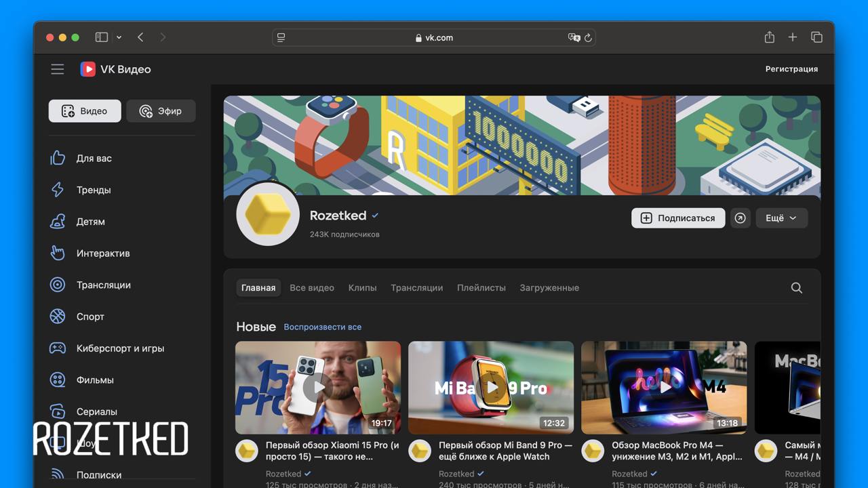Open the page reader icon in address bar

pyautogui.click(x=281, y=38)
